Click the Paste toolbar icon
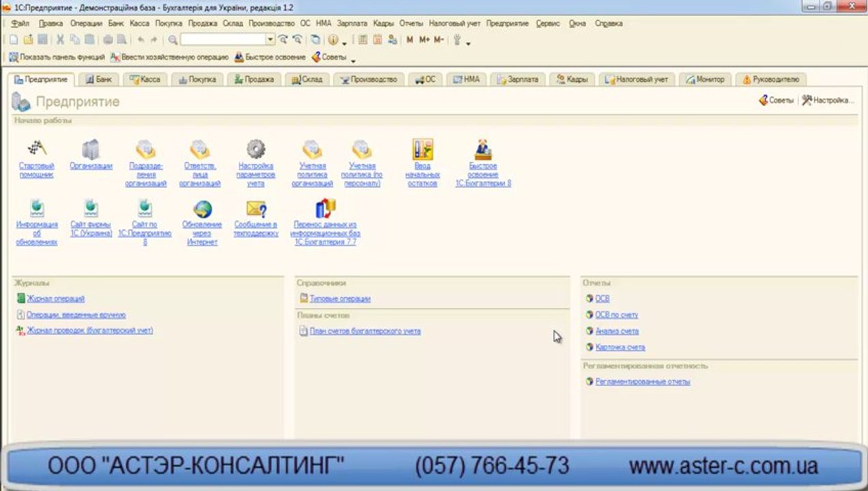 [x=89, y=40]
